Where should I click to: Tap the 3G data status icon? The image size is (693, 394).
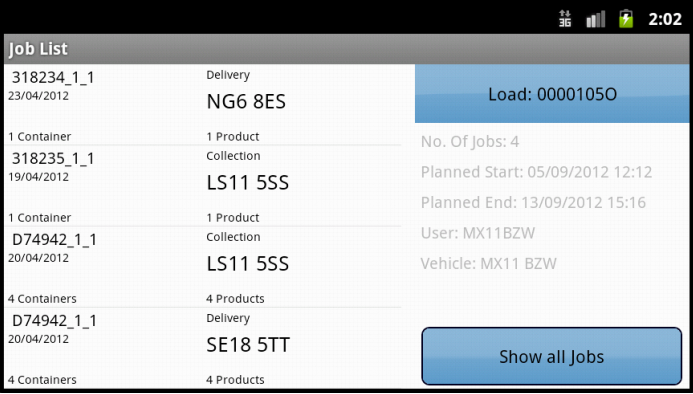click(565, 19)
